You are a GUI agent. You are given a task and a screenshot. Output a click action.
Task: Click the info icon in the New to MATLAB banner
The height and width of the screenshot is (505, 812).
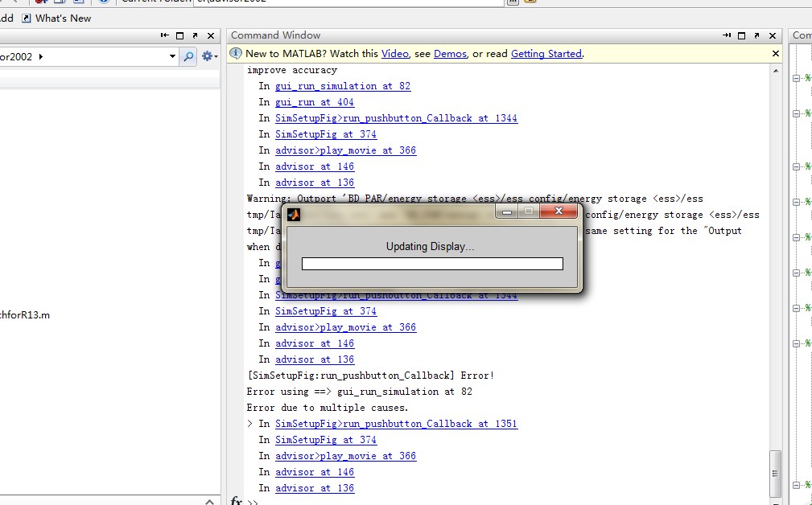pyautogui.click(x=236, y=53)
